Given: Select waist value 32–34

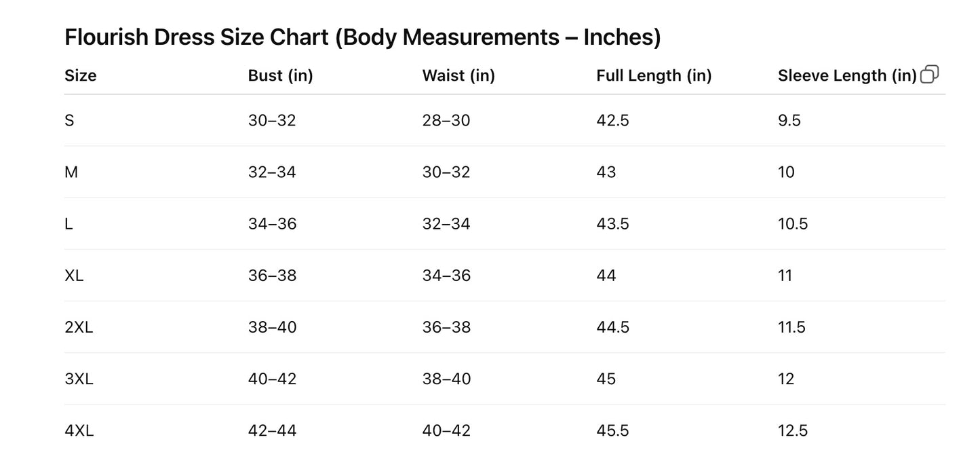Looking at the screenshot, I should tap(446, 224).
